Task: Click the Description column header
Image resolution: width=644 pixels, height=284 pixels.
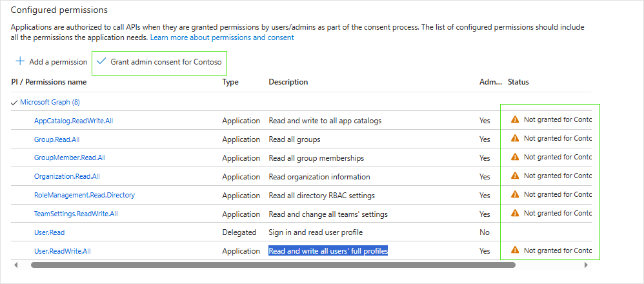Action: click(x=288, y=82)
